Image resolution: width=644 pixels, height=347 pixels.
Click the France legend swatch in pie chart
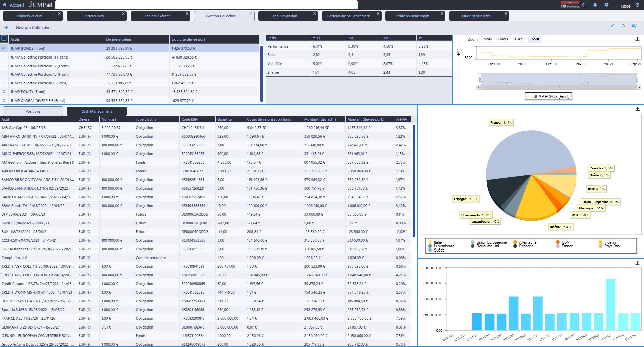558,246
